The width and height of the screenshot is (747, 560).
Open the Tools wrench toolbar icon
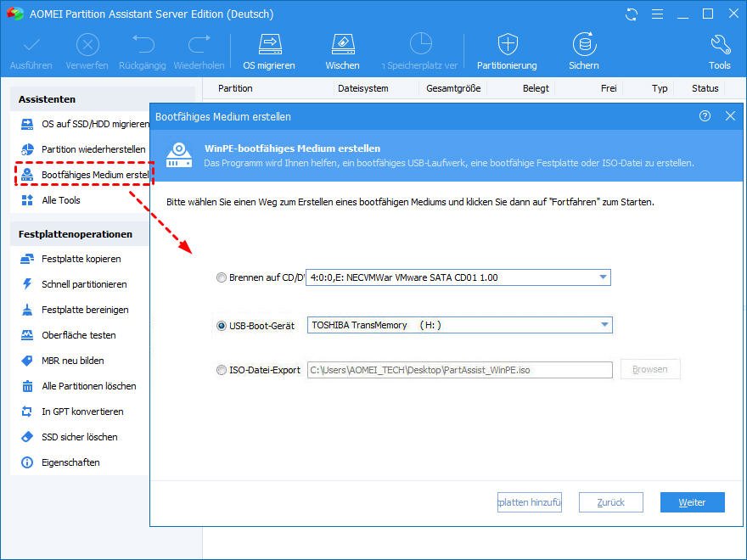point(719,45)
